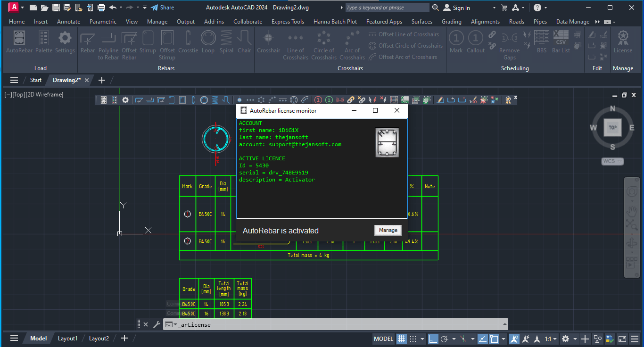Toggle 2D object snap in status bar
The width and height of the screenshot is (644, 347).
point(494,339)
